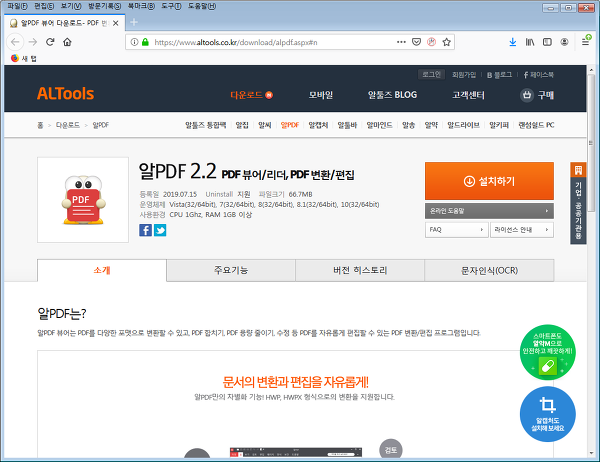Switch to the 문자인식(OCR) tab
600x462 pixels.
click(489, 270)
